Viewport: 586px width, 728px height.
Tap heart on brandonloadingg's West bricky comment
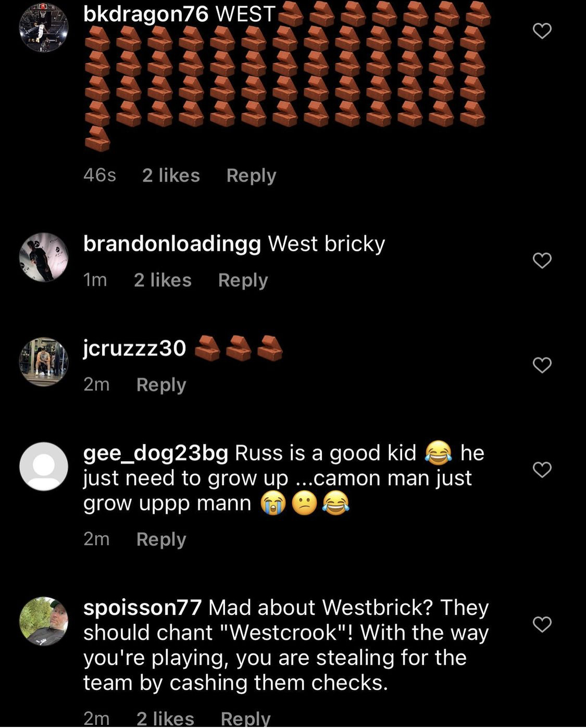tap(542, 260)
